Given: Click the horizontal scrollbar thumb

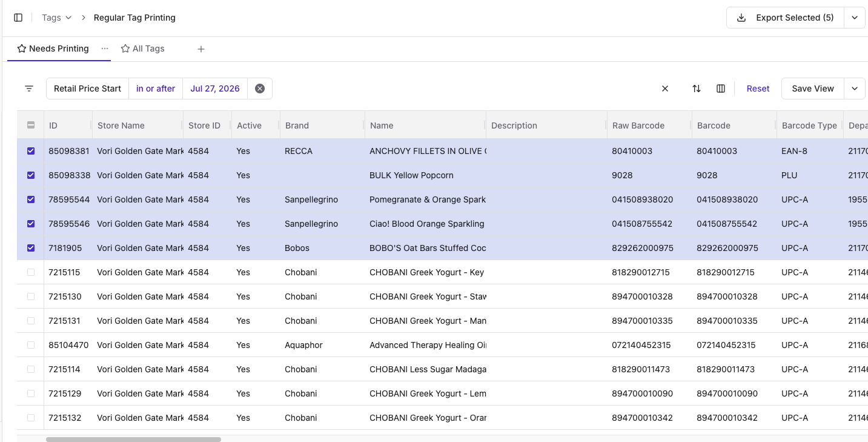Looking at the screenshot, I should [133, 440].
